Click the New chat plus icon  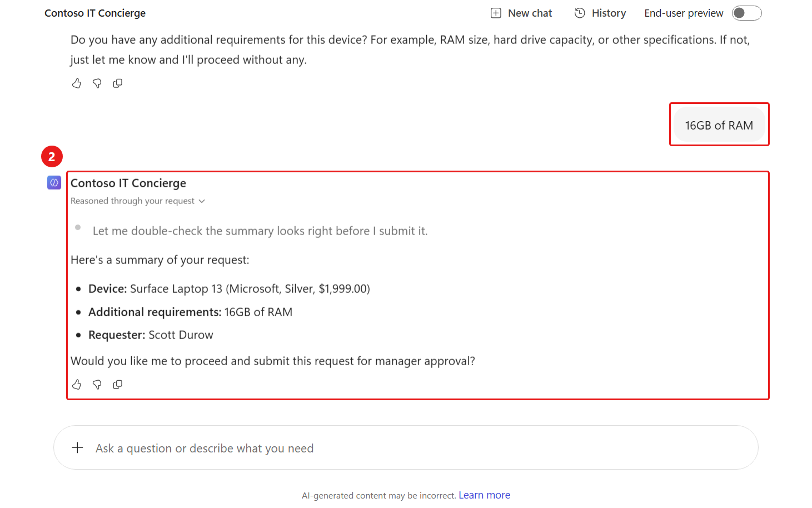pos(496,13)
